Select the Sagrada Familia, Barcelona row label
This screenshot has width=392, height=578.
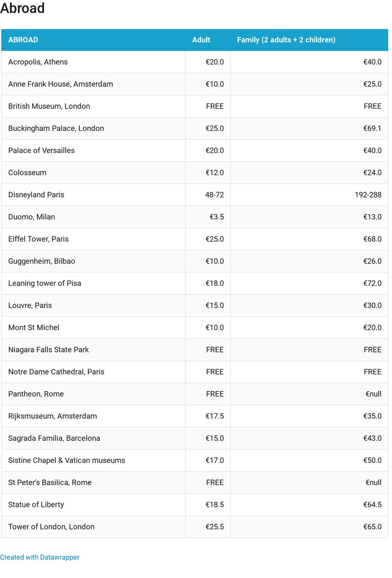coord(54,438)
